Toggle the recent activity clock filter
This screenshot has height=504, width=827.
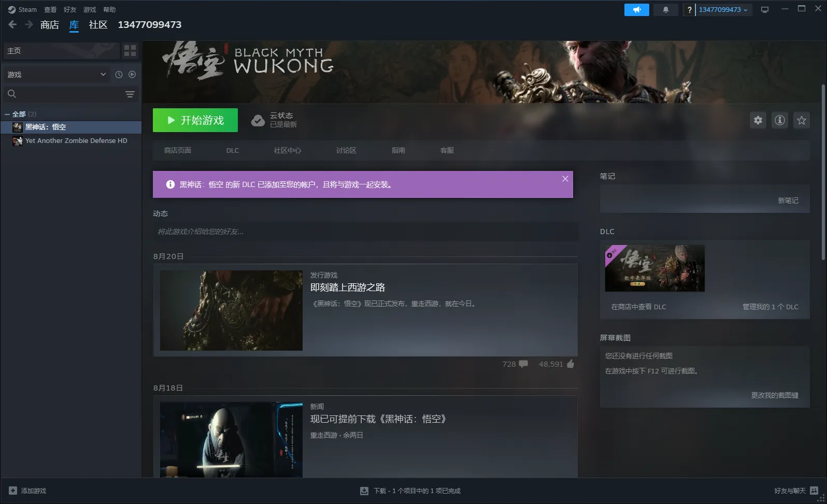pos(119,75)
